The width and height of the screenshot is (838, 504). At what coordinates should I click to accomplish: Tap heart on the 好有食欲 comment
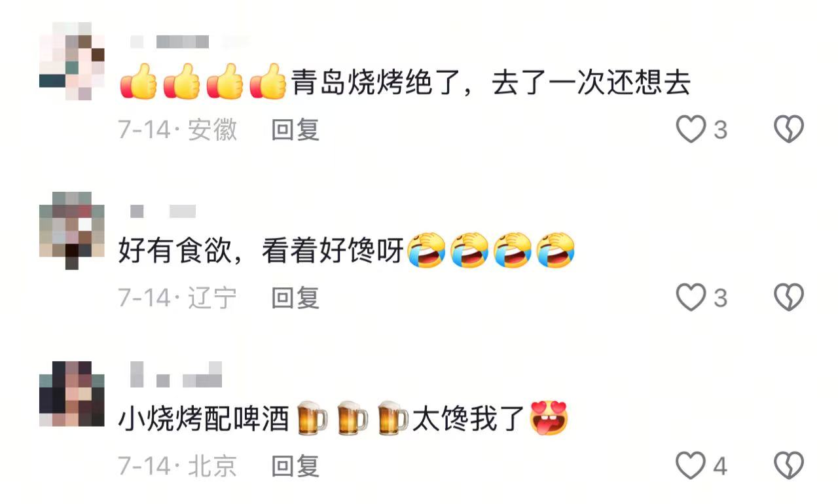pos(691,298)
